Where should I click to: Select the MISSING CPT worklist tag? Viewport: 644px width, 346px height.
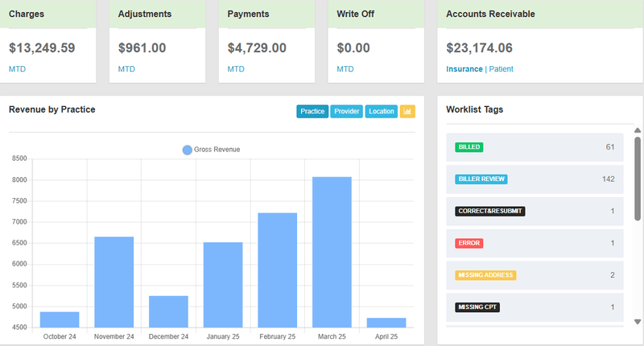pos(478,307)
